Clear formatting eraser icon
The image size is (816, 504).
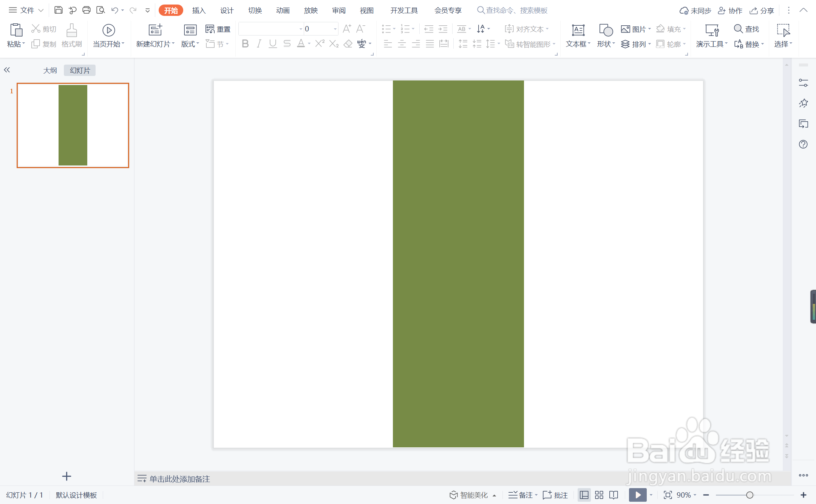pos(348,44)
